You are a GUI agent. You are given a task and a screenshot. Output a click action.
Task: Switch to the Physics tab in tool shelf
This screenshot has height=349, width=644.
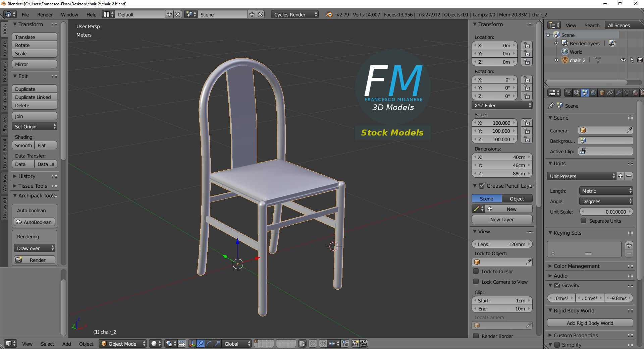pyautogui.click(x=4, y=124)
